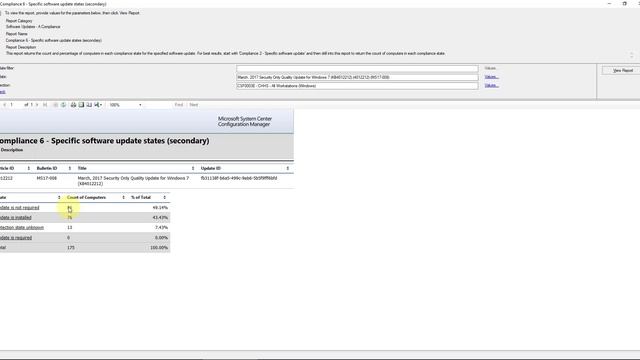Sort by the Update ID column
This screenshot has height=360, width=640.
[x=288, y=168]
